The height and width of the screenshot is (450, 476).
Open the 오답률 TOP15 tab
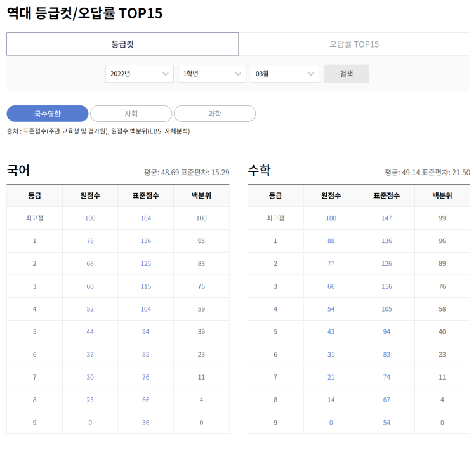click(354, 44)
